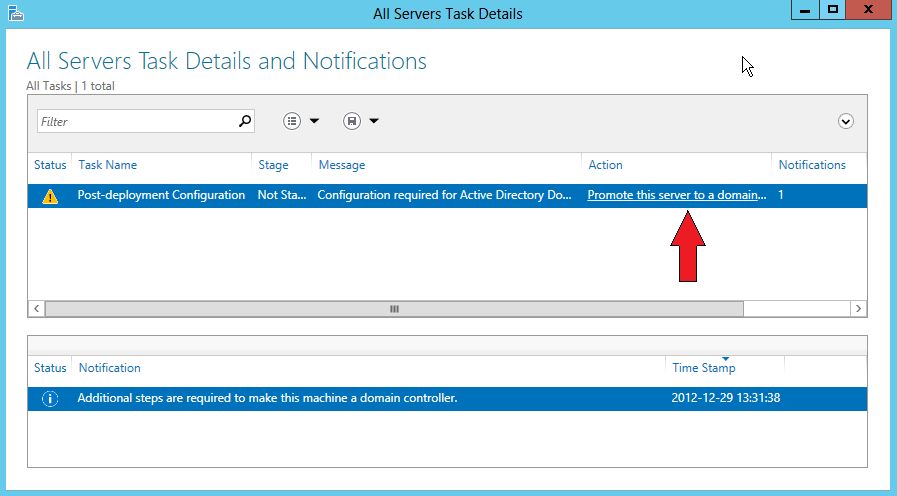The height and width of the screenshot is (496, 897).
Task: Click the Filter search magnifier icon
Action: pos(245,121)
